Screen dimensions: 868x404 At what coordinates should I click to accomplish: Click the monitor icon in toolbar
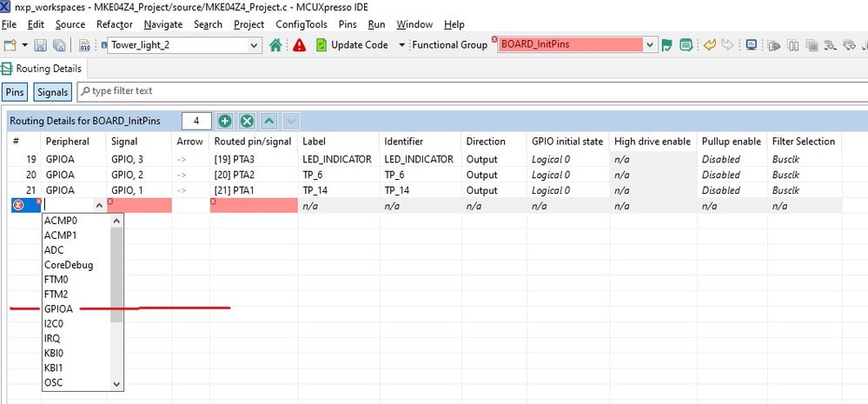click(x=752, y=45)
